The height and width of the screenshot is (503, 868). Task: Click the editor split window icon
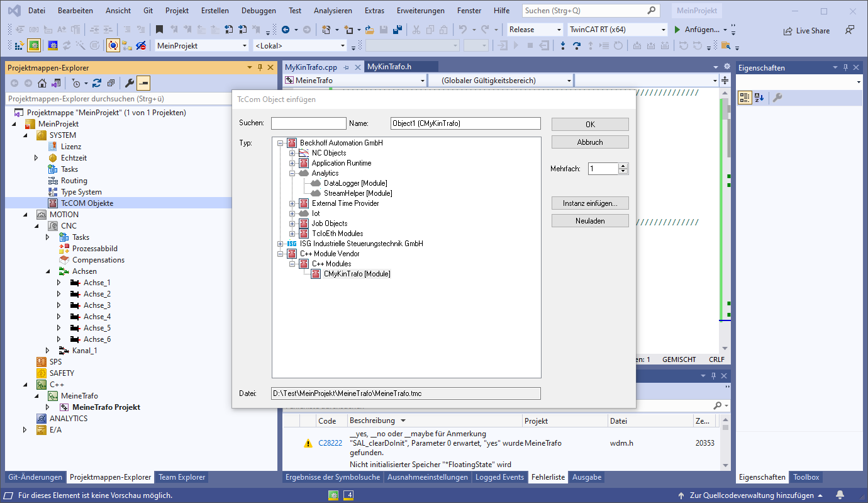(725, 80)
